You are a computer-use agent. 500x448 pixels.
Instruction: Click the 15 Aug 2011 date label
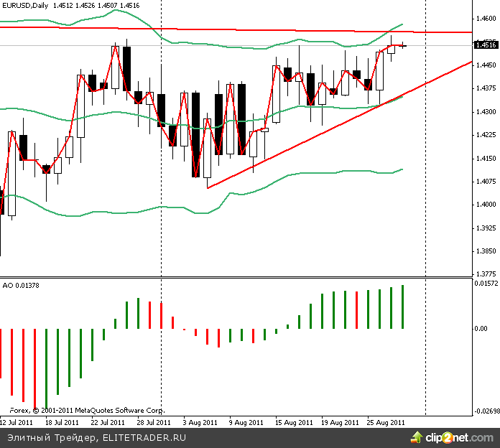(x=294, y=423)
